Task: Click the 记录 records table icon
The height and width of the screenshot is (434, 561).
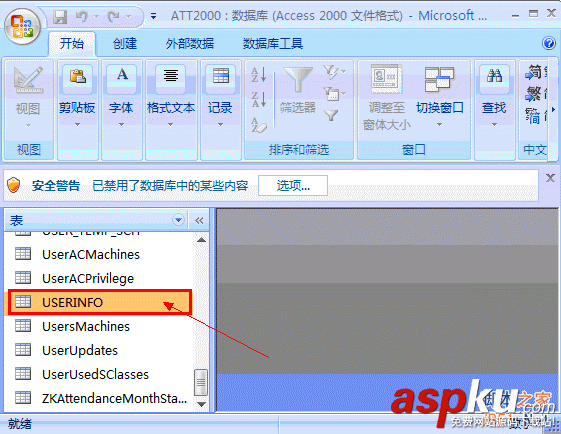Action: (221, 77)
